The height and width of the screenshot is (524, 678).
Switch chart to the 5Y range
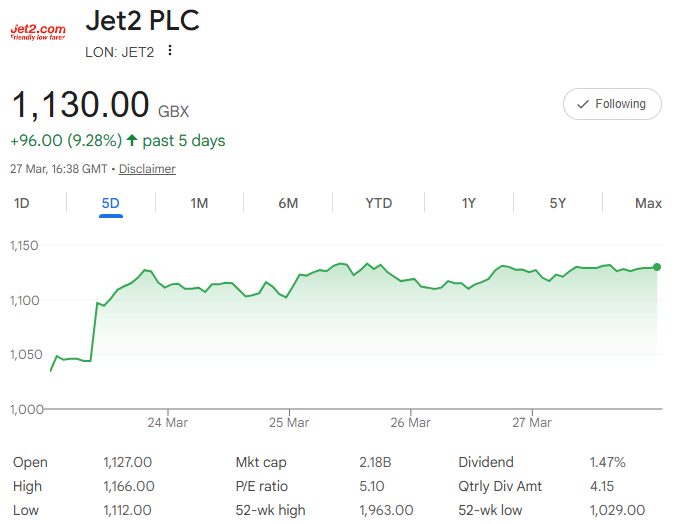coord(558,203)
